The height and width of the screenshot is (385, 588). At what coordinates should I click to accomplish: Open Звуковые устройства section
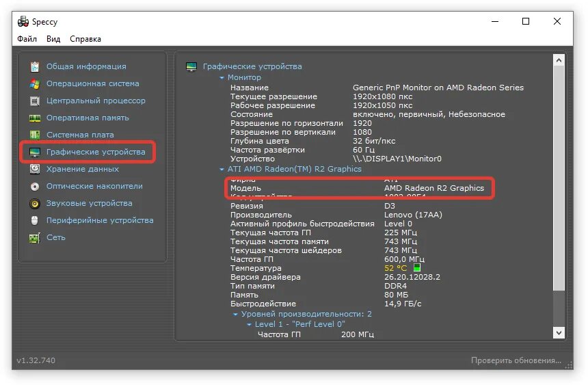tap(90, 203)
